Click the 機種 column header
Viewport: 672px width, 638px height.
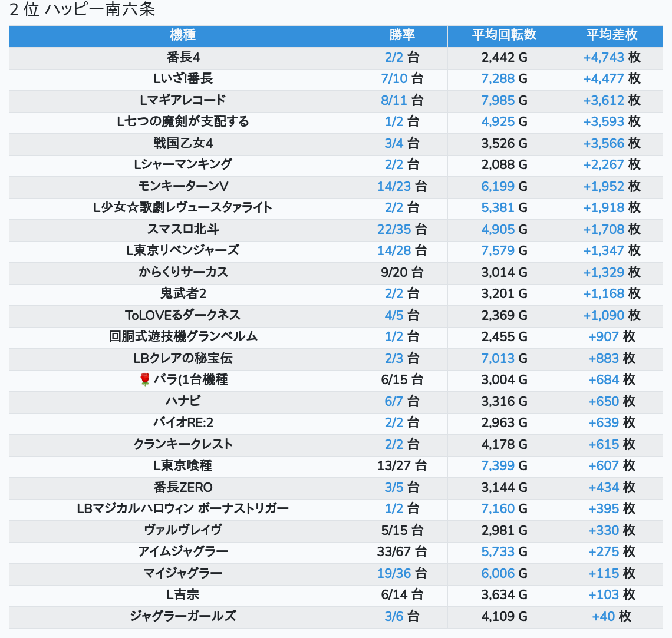pos(183,35)
